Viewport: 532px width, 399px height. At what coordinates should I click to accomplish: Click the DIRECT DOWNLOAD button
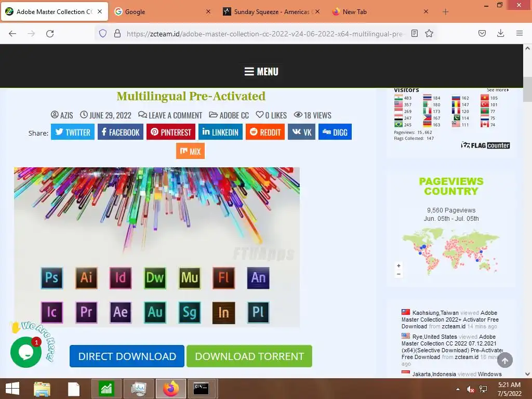[x=127, y=356]
